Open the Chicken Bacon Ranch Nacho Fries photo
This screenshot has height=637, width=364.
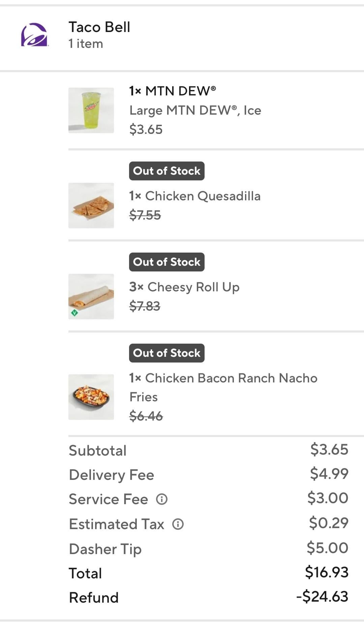(x=91, y=397)
